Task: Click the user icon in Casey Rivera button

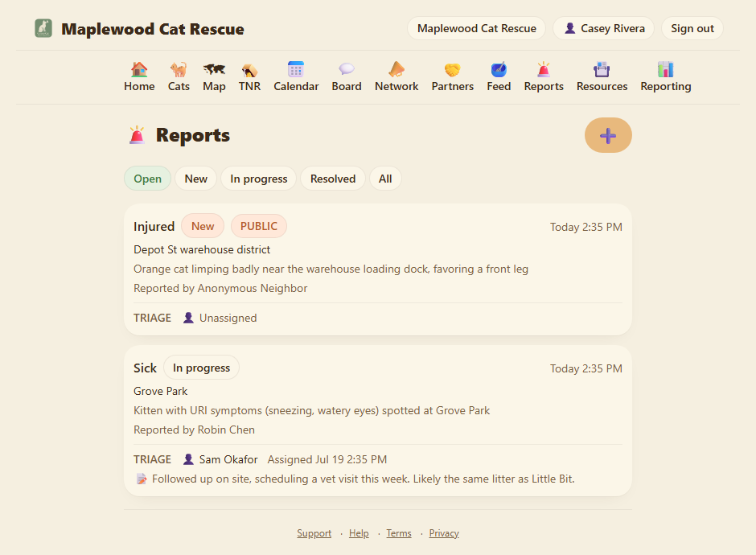Action: click(570, 28)
